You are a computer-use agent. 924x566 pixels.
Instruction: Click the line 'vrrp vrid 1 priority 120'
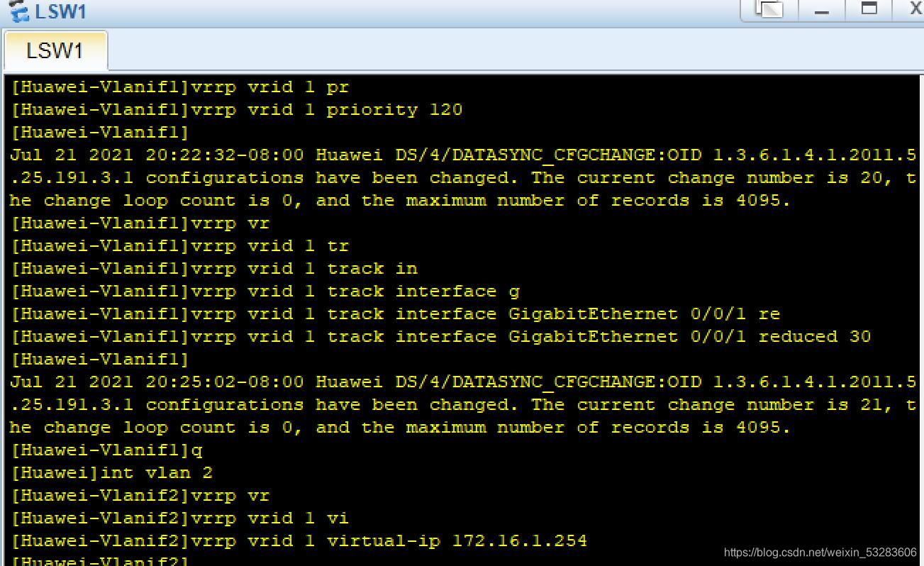tap(237, 110)
